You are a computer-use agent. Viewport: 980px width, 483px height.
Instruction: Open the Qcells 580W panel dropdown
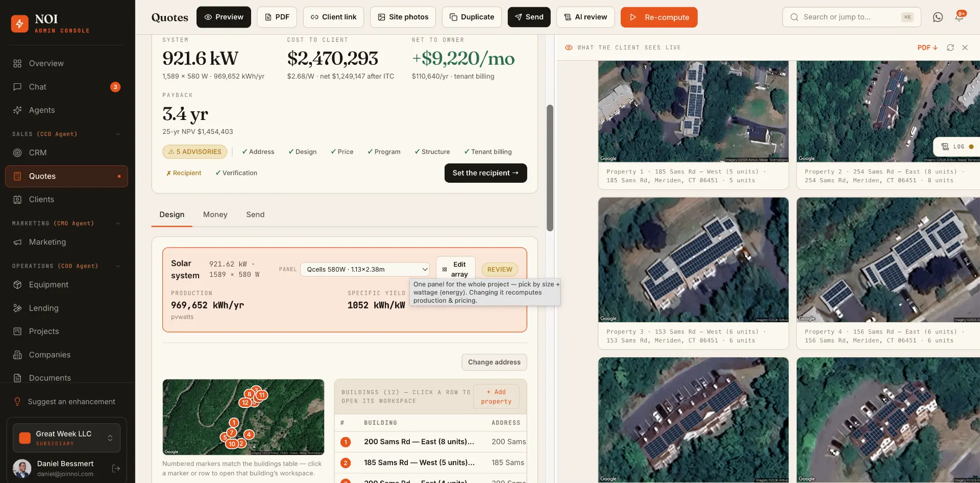365,270
